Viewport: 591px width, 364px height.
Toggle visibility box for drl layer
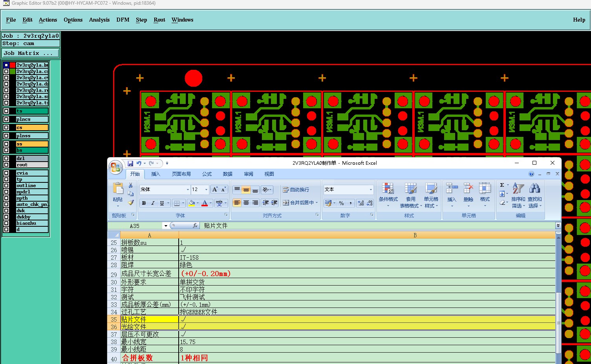point(6,158)
